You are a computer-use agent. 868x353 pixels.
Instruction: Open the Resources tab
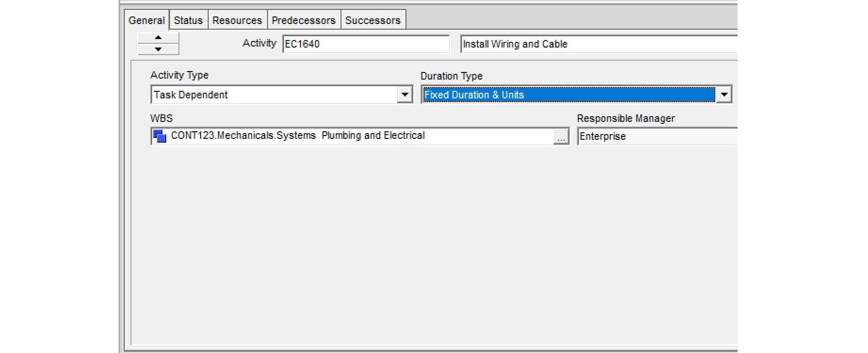pyautogui.click(x=237, y=20)
